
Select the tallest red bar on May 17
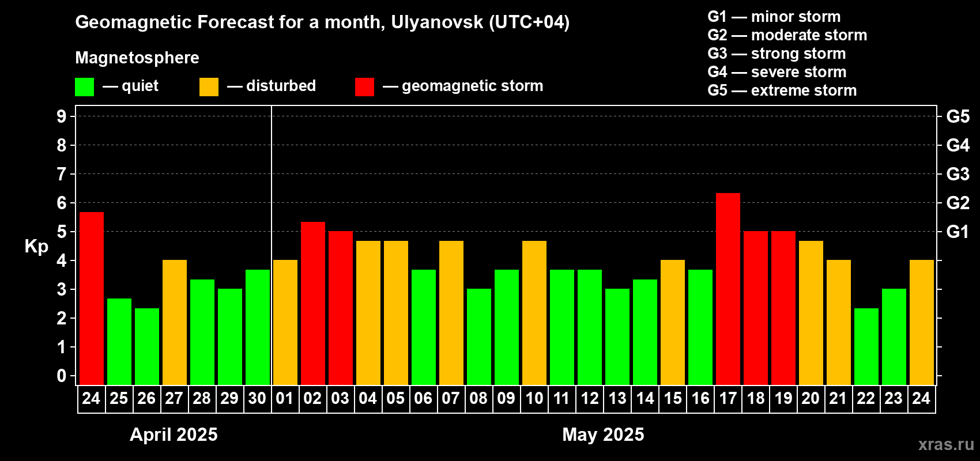[x=728, y=289]
